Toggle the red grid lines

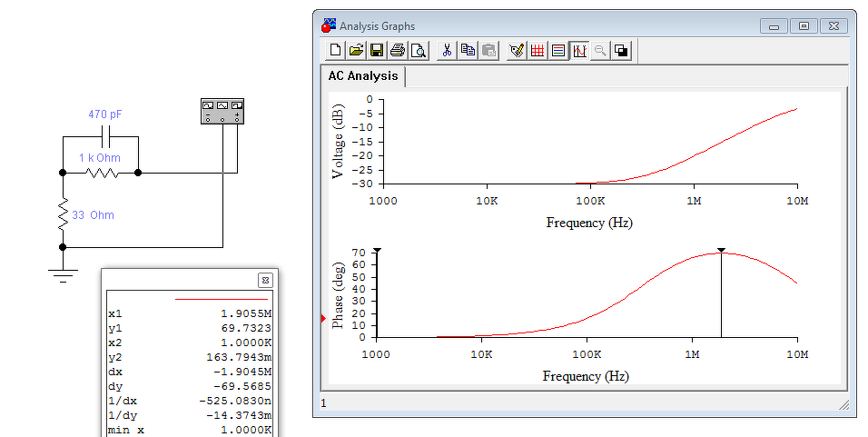point(537,50)
